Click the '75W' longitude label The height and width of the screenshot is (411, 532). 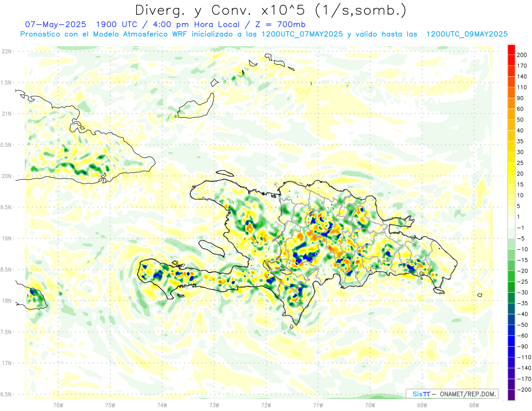110,405
